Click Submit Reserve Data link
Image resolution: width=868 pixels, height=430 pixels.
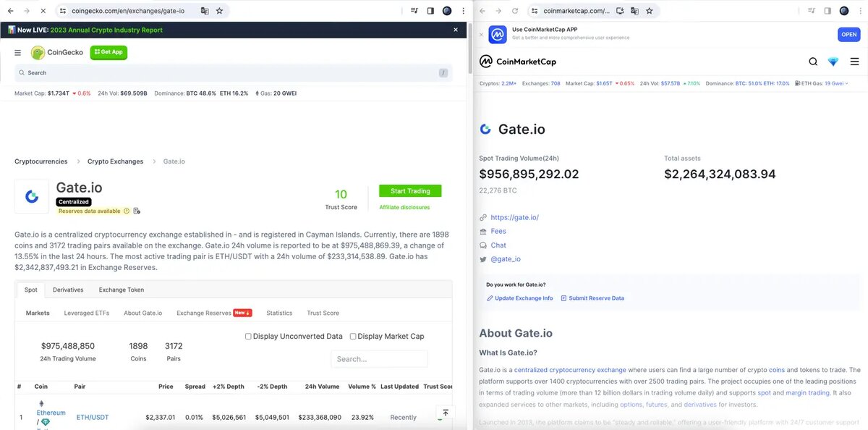592,298
